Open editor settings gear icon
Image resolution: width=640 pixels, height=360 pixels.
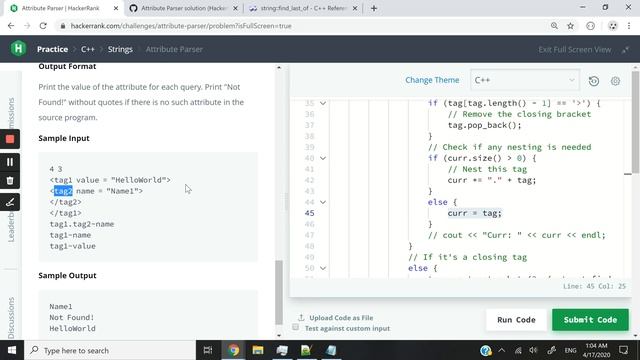615,80
